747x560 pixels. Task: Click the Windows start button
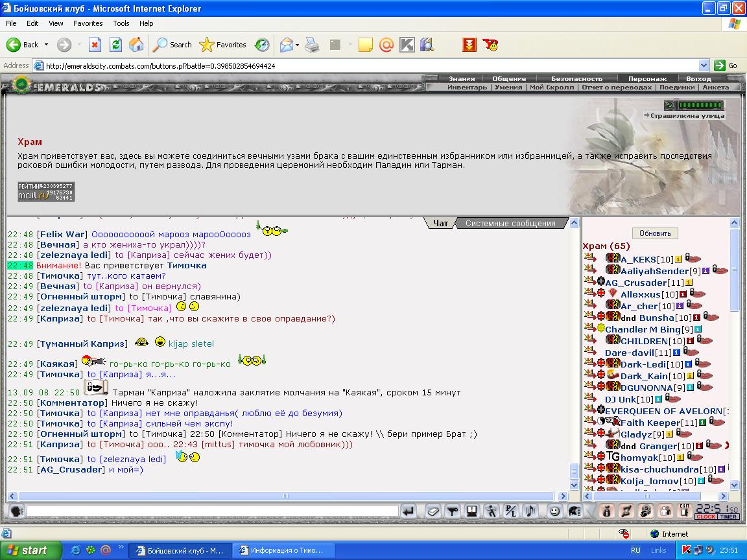coord(30,550)
